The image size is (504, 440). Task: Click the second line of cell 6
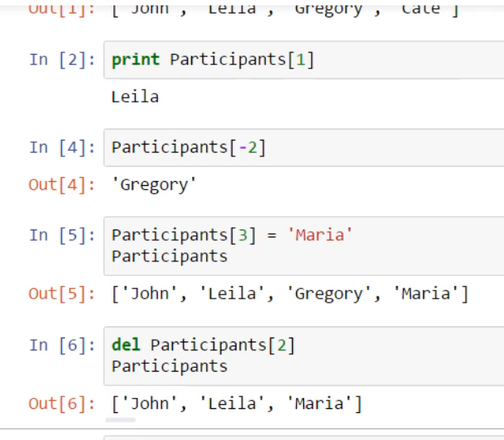pyautogui.click(x=169, y=365)
